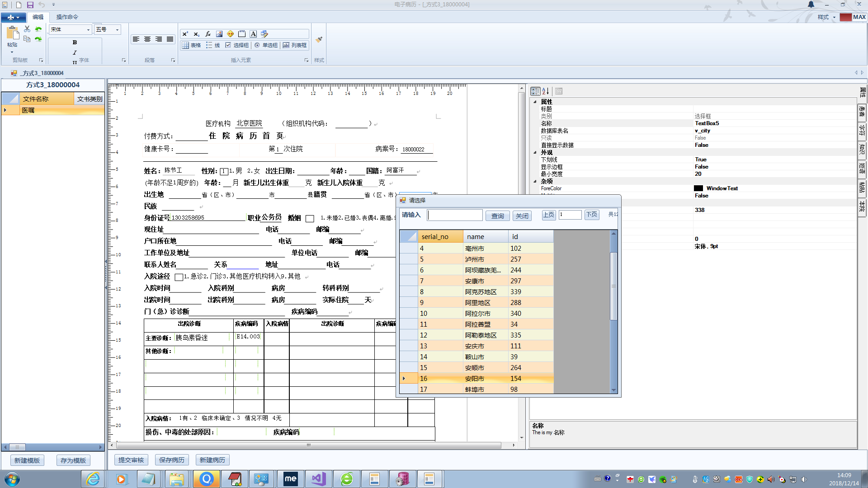Image resolution: width=868 pixels, height=488 pixels.
Task: Insert a radio button (单选钮) element
Action: (266, 45)
